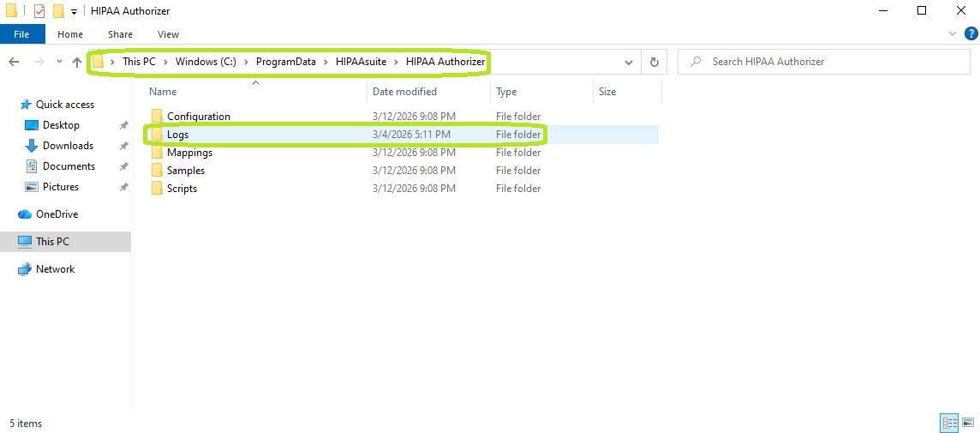The image size is (980, 433).
Task: Open the Help question mark icon
Action: coord(970,33)
